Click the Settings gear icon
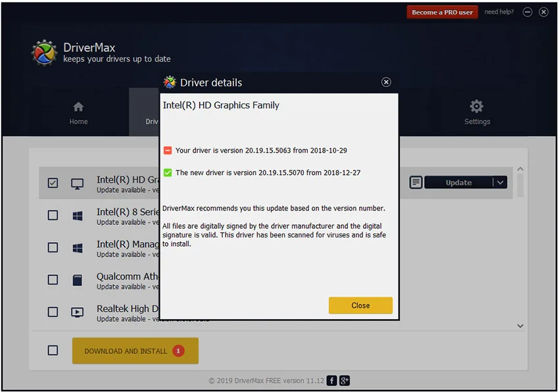The height and width of the screenshot is (392, 559). coord(477,106)
